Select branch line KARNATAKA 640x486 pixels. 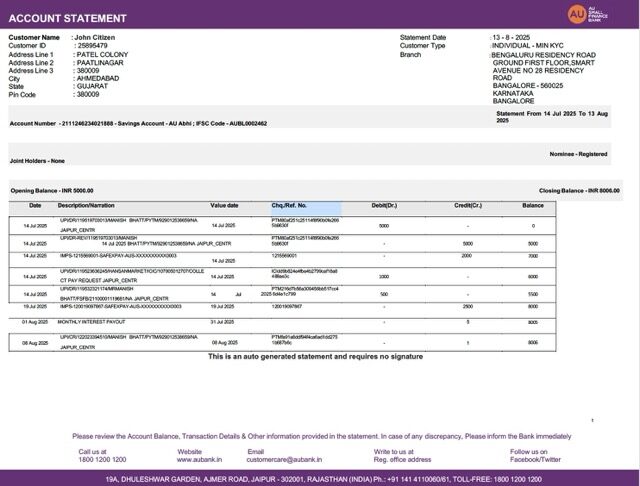click(513, 93)
